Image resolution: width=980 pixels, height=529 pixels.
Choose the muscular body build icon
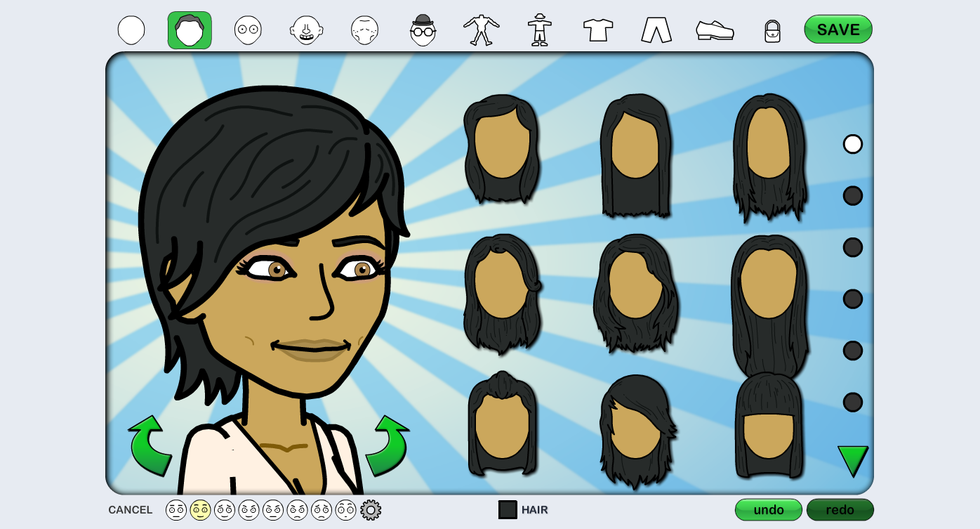481,30
